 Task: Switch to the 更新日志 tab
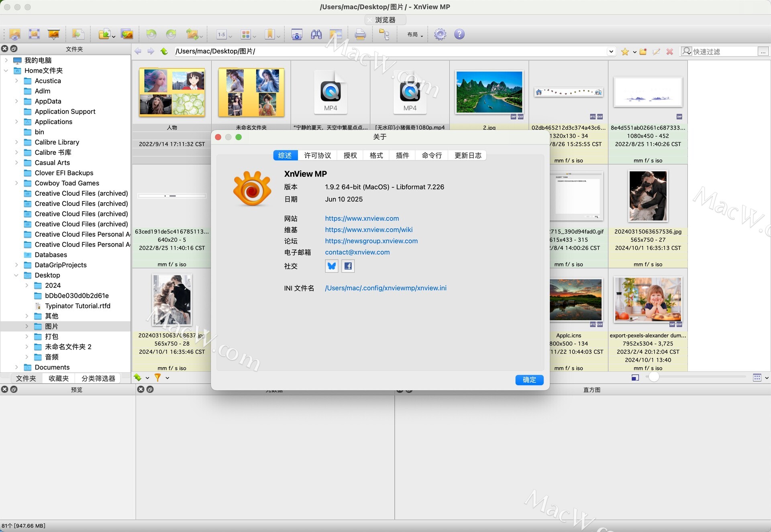click(x=468, y=155)
